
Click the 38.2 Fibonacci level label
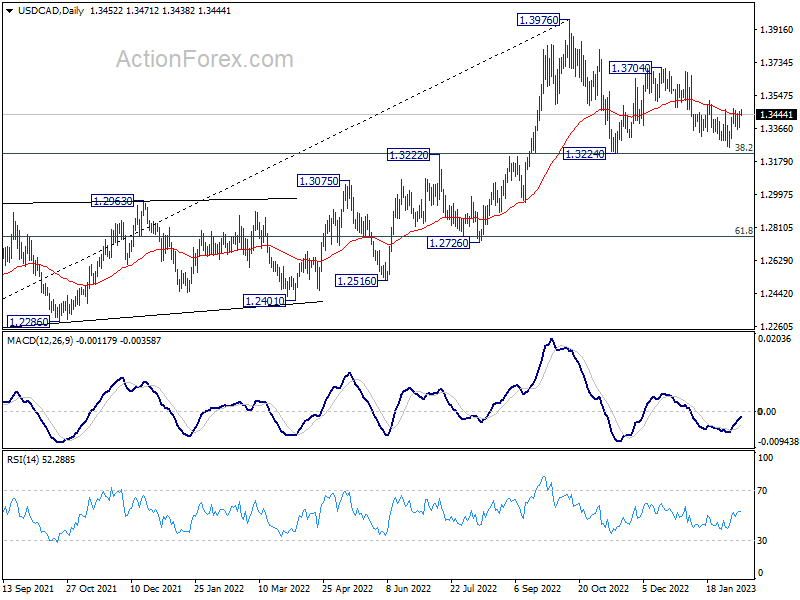point(743,147)
